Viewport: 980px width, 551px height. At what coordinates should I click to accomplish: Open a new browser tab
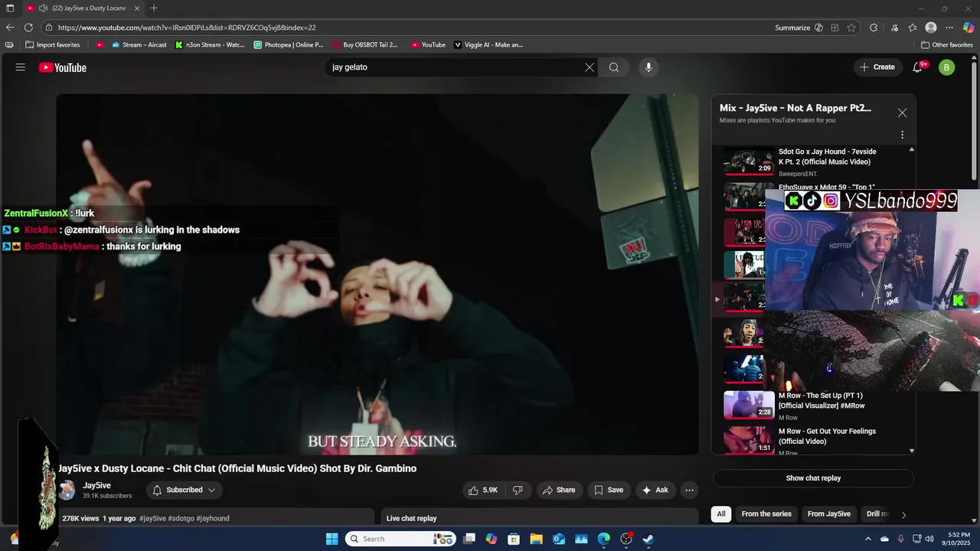click(x=154, y=8)
